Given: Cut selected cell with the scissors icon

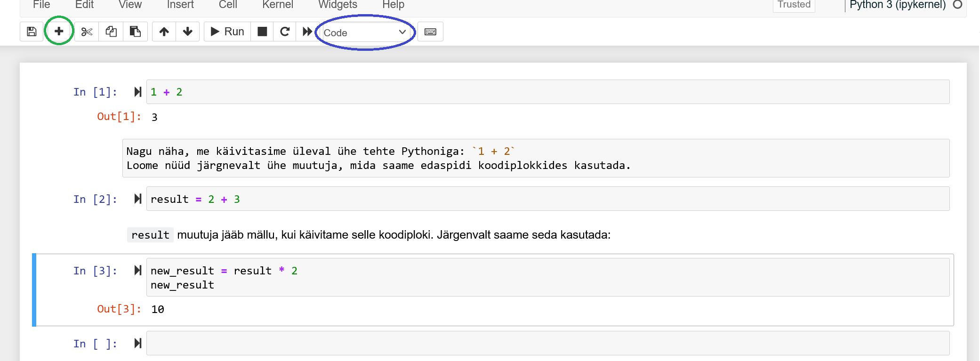Looking at the screenshot, I should point(87,32).
